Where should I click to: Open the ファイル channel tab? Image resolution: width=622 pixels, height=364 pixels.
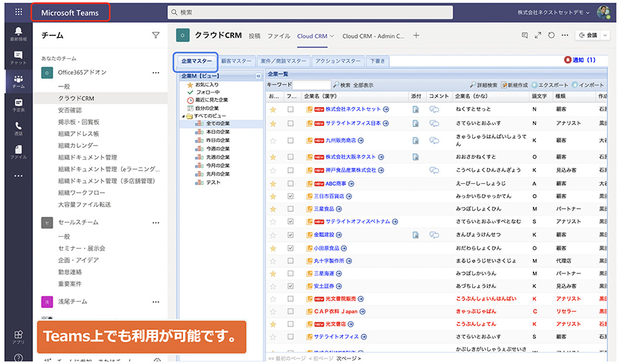pyautogui.click(x=279, y=36)
